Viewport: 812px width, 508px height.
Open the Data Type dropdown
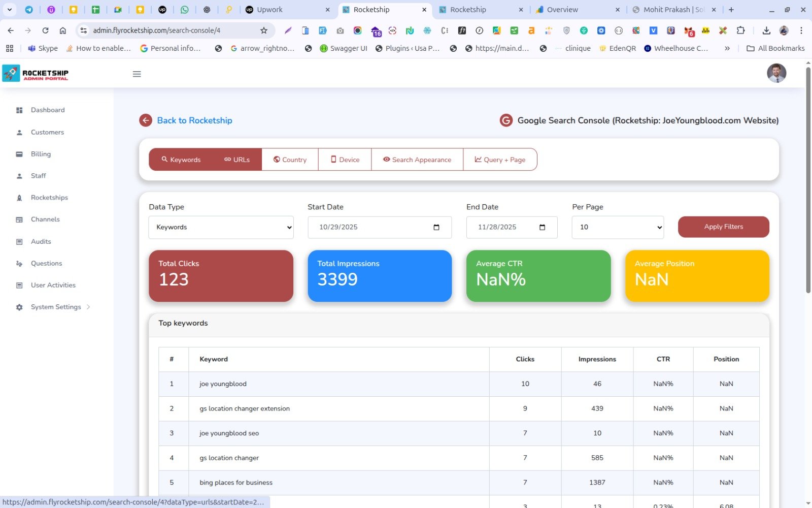tap(221, 227)
